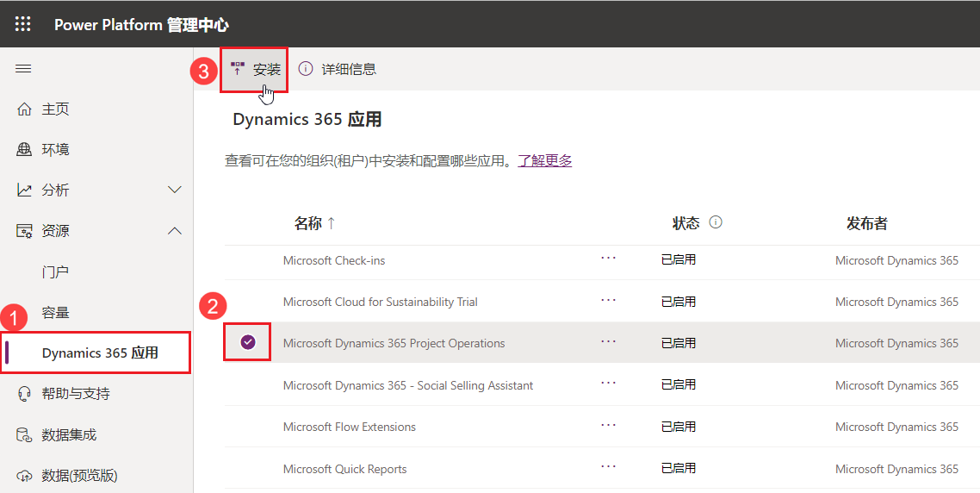Click the 状态 column header
Screen dimensions: 980x493
point(685,223)
